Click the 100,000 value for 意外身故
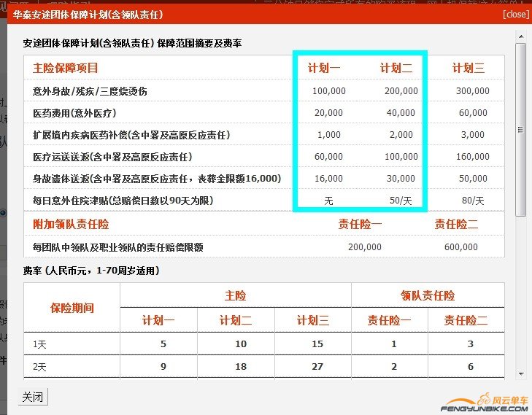532x415 pixels. pyautogui.click(x=329, y=91)
